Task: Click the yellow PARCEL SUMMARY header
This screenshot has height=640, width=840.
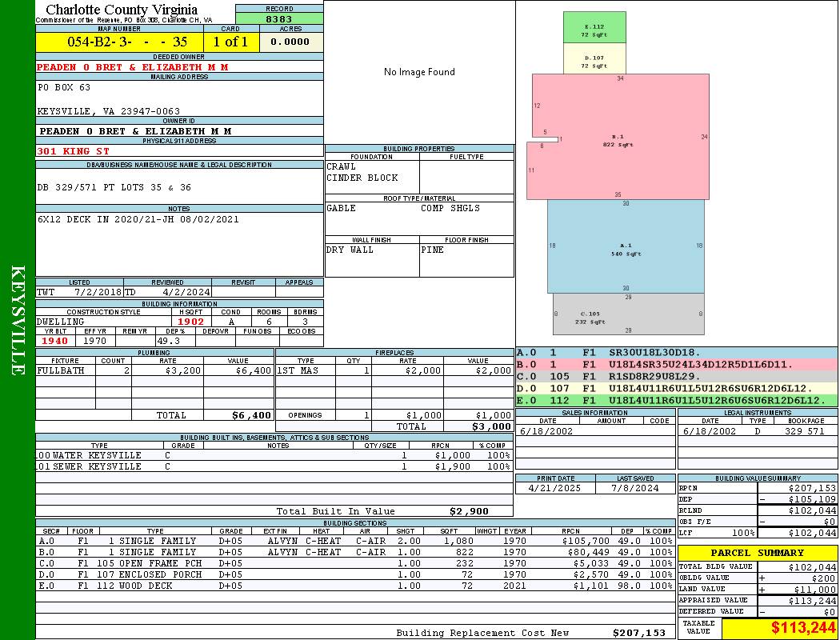Action: [x=757, y=553]
